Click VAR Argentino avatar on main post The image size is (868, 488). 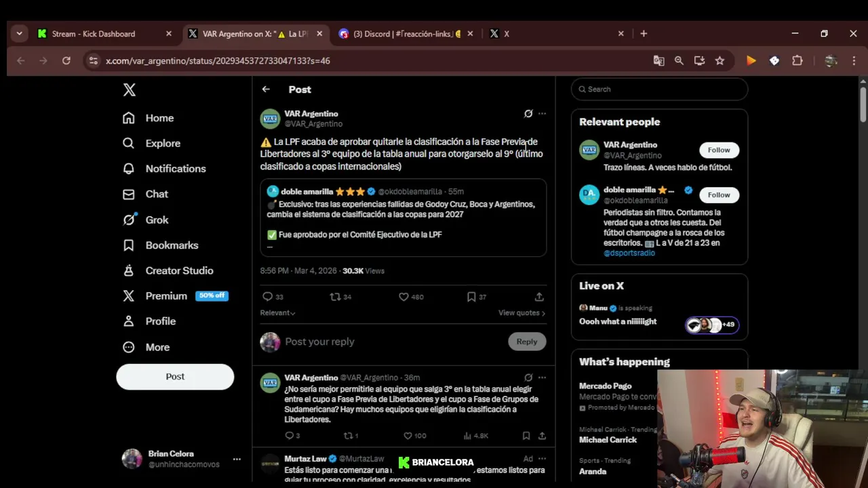click(270, 119)
